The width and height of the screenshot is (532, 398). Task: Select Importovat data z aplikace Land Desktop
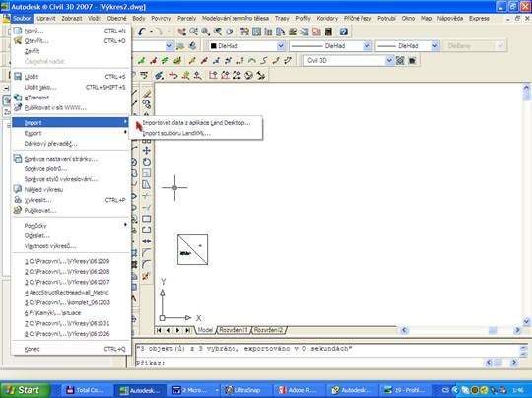coord(195,123)
